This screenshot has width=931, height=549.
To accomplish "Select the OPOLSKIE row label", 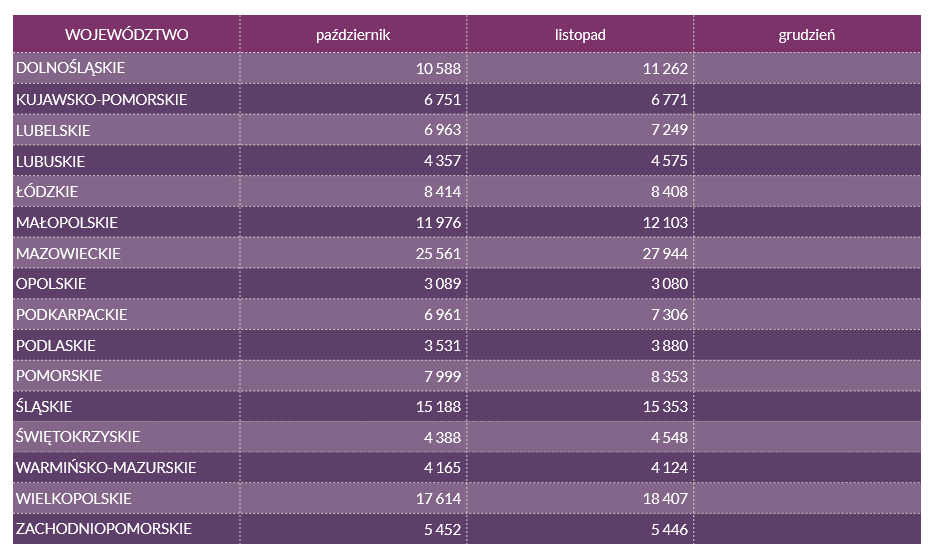I will click(x=51, y=284).
